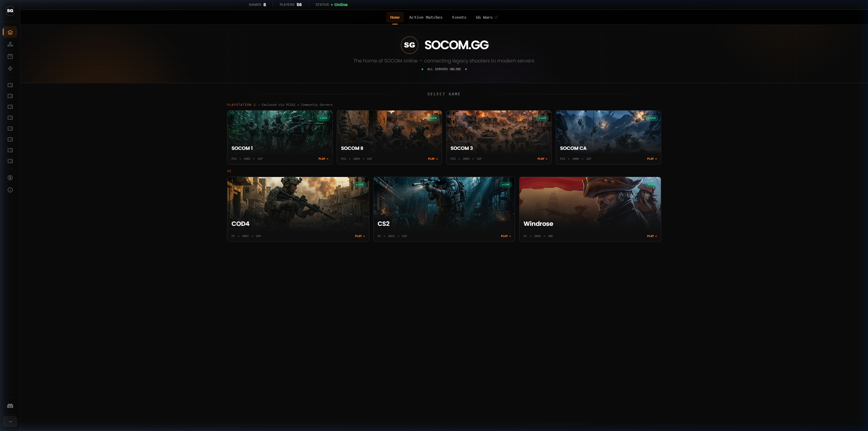Click the Windrose title text
Viewport: 868px width, 431px height.
(538, 224)
